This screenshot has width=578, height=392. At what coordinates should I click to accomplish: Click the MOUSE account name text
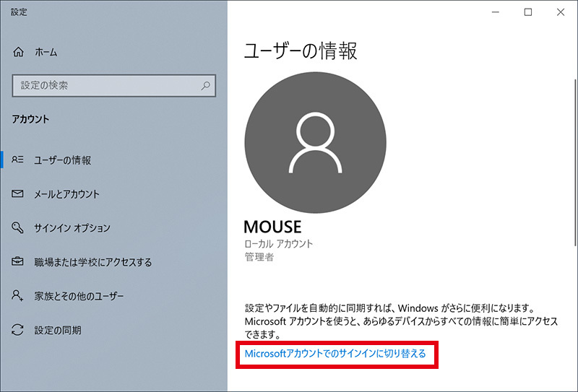[x=272, y=227]
